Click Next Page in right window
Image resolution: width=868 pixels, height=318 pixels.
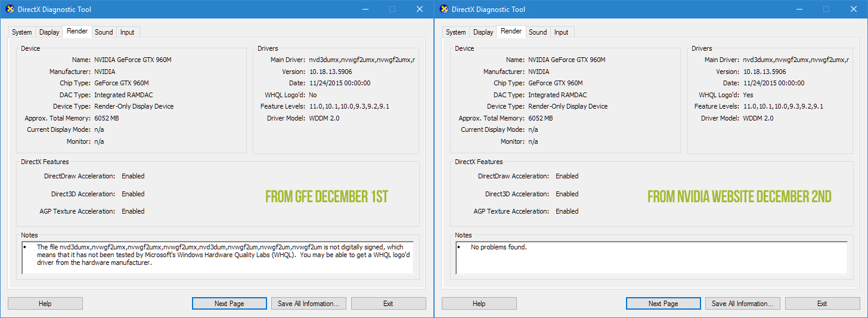click(x=664, y=304)
